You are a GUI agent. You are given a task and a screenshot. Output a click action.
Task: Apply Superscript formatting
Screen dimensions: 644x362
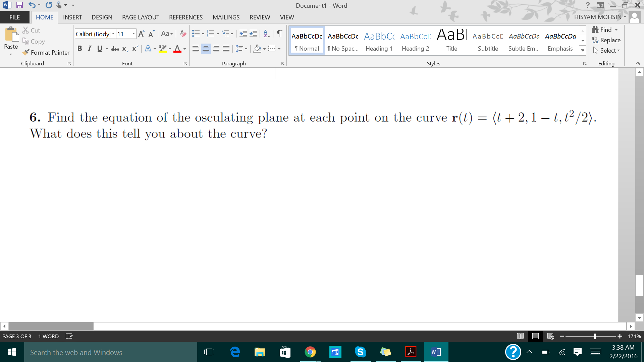coord(135,49)
